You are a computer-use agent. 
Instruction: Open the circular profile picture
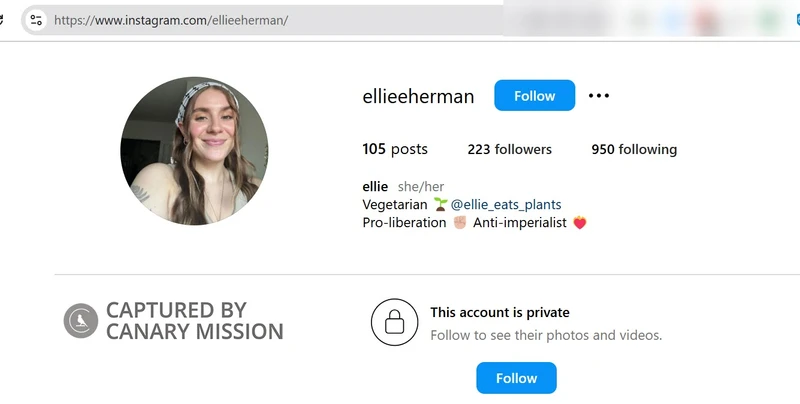pyautogui.click(x=194, y=151)
